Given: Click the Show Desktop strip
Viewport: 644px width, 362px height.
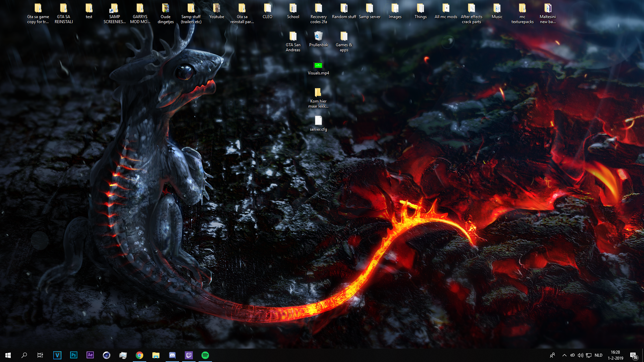Looking at the screenshot, I should (643, 355).
